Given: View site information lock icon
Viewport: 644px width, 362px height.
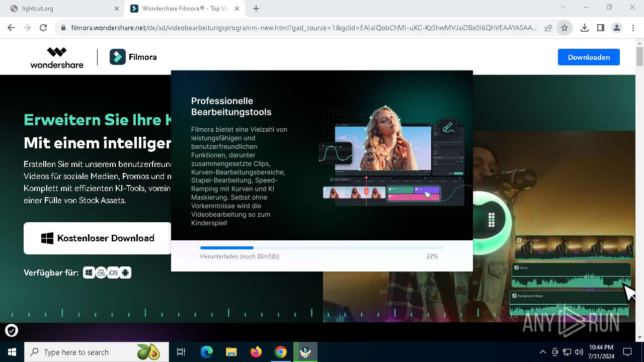Looking at the screenshot, I should click(x=63, y=28).
